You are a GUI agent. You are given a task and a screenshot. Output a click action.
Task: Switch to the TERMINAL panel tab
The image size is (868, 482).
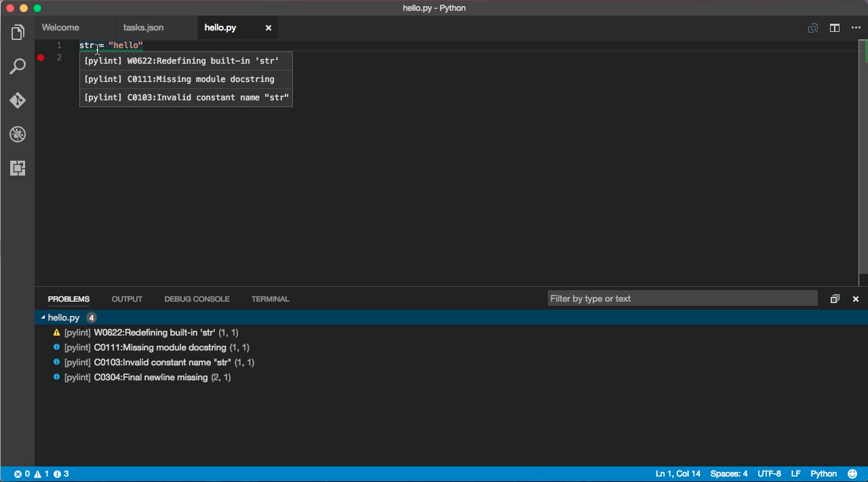[270, 299]
